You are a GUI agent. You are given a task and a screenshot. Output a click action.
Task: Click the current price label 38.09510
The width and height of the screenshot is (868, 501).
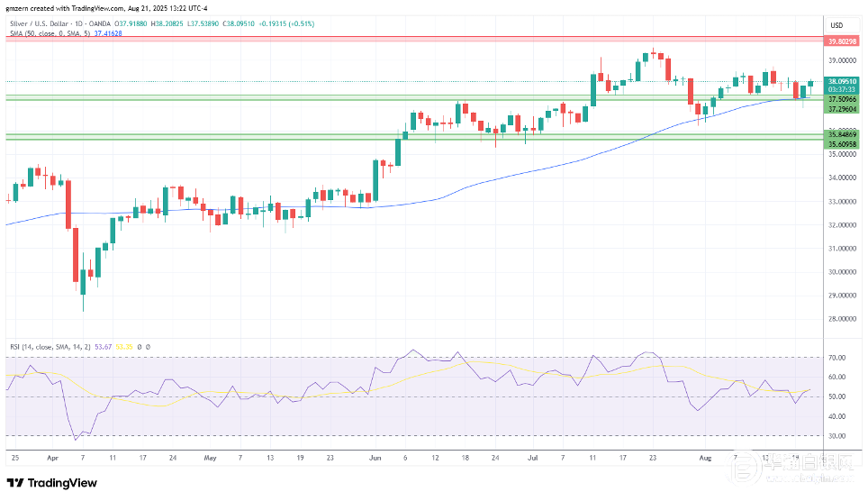click(842, 81)
